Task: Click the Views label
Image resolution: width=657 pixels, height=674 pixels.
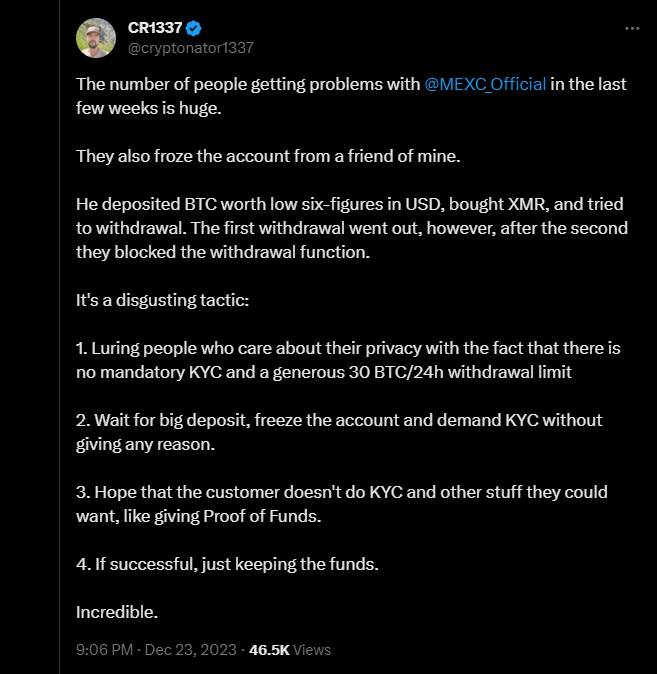Action: pyautogui.click(x=312, y=649)
